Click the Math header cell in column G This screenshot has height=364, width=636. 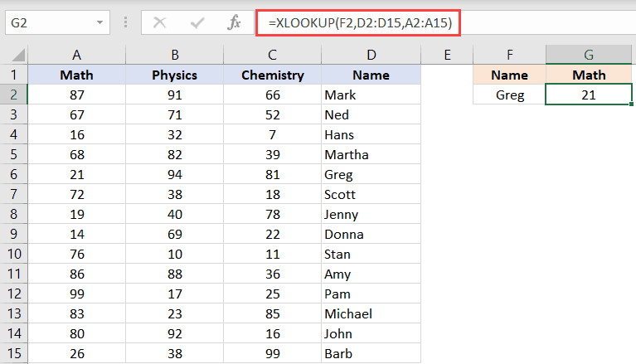click(x=589, y=75)
